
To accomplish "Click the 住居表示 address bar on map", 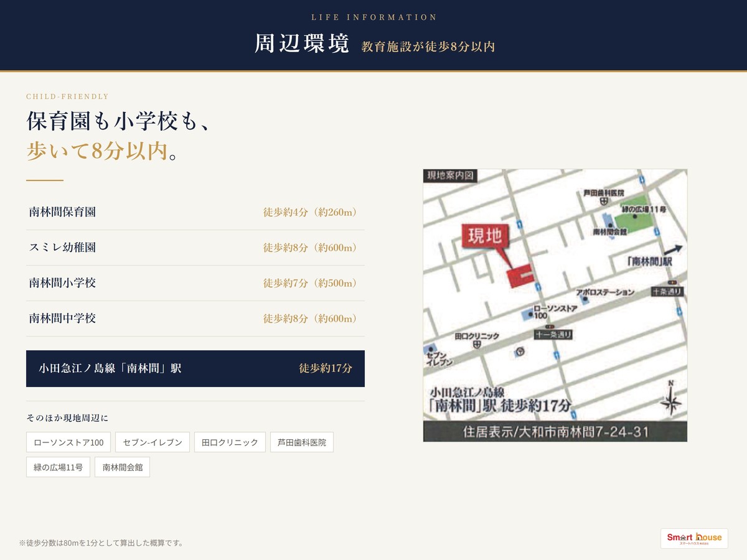I will click(555, 432).
